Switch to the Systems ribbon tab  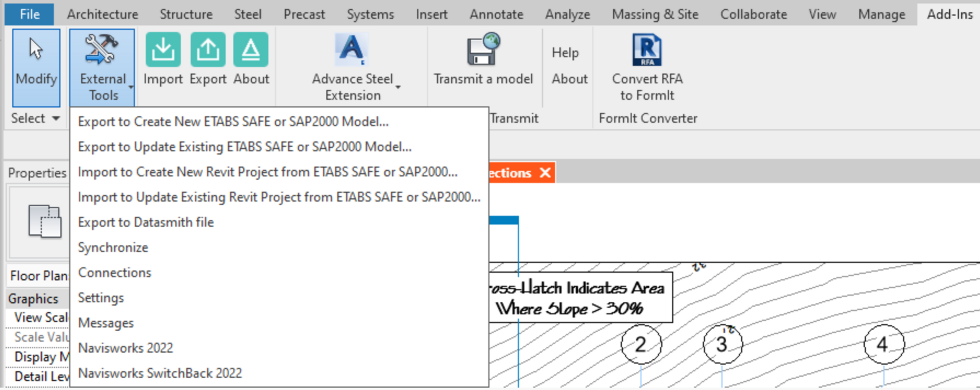(x=370, y=14)
